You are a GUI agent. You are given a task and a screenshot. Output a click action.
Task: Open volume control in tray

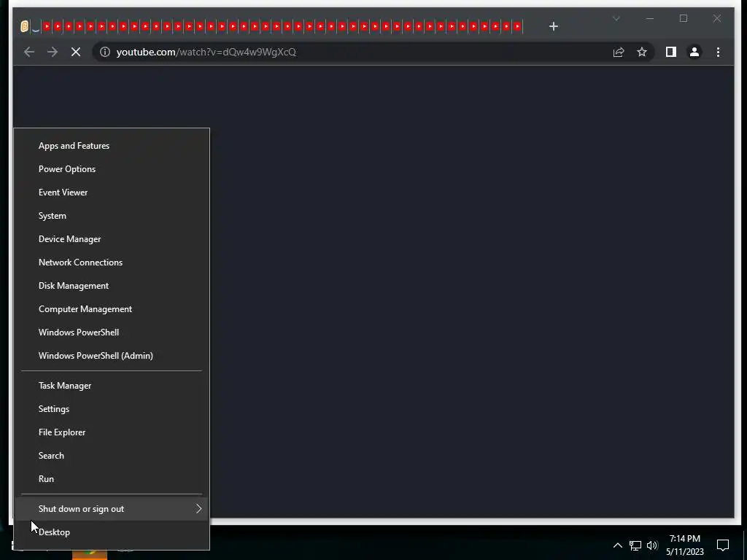[x=652, y=545]
